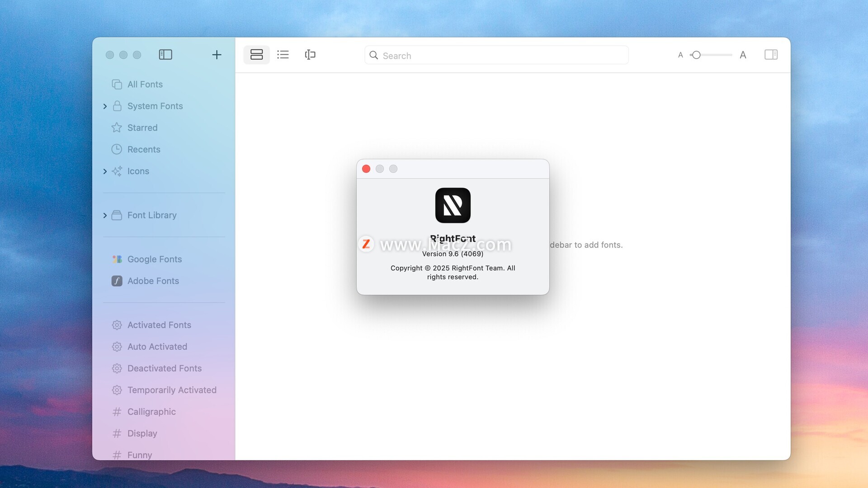Focus the Search input field
The width and height of the screenshot is (868, 488).
496,55
